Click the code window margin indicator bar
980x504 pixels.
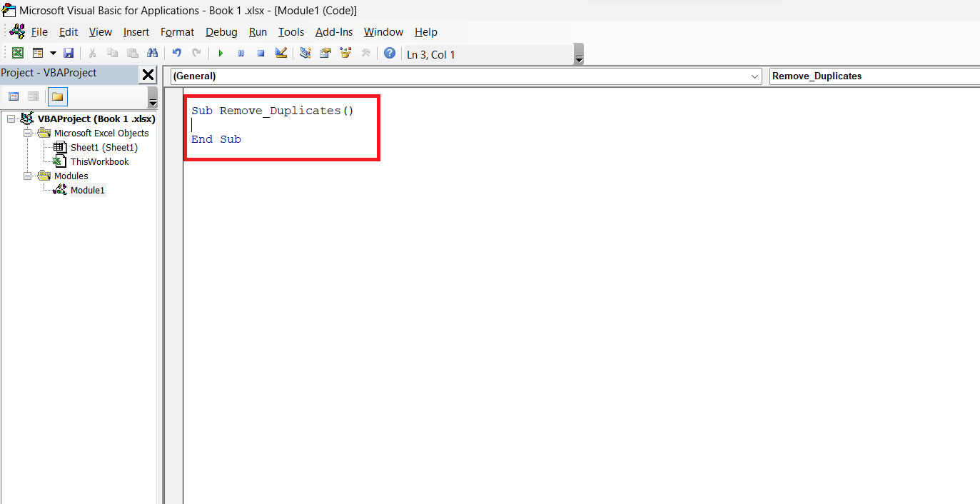point(174,296)
